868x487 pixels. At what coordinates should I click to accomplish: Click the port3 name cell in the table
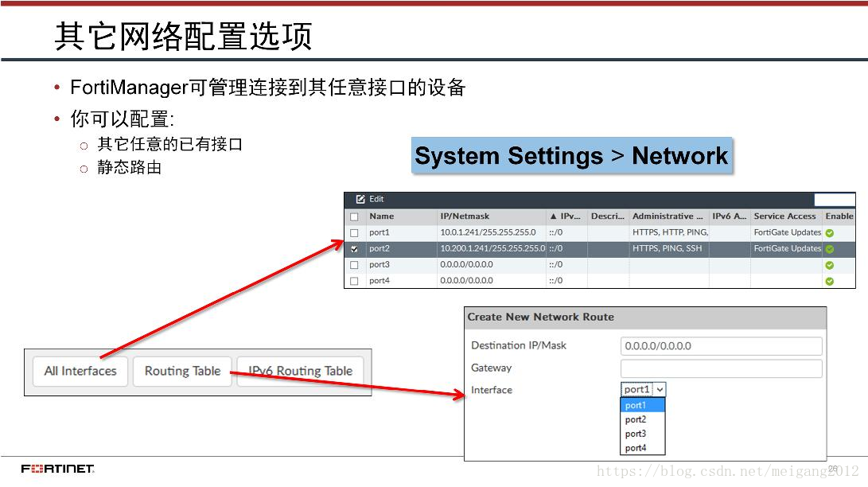(x=380, y=264)
